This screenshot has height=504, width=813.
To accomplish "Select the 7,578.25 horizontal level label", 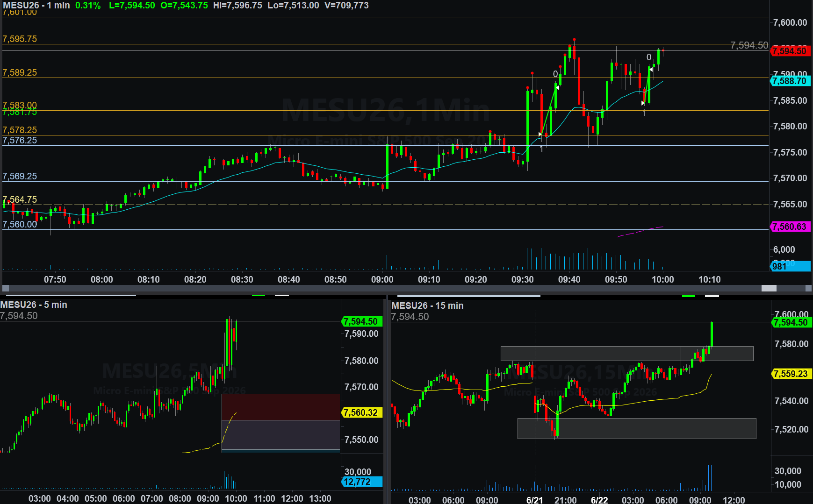I will (20, 130).
